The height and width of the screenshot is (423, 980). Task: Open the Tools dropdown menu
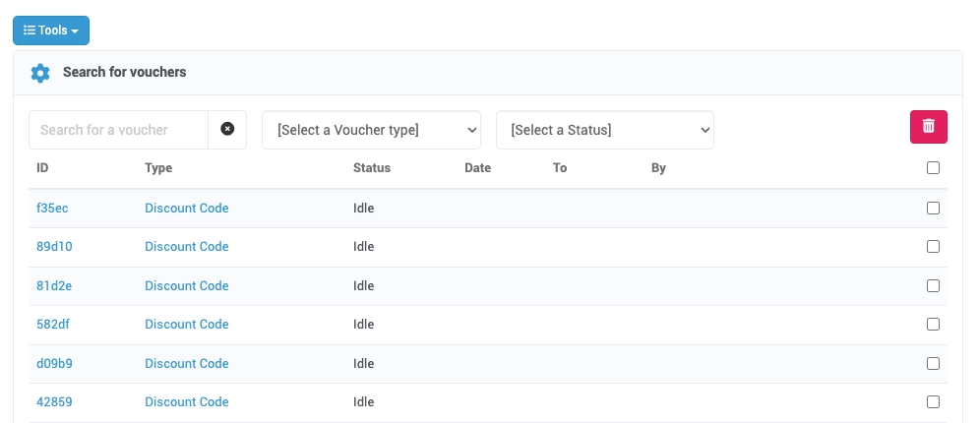coord(51,30)
